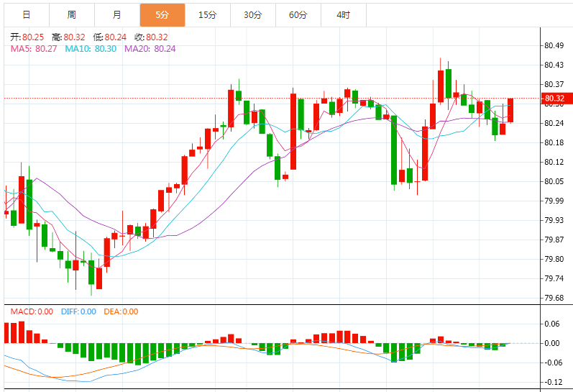Screen dimensions: 573x392
Task: Click the MACD value label
Action: pyautogui.click(x=31, y=311)
